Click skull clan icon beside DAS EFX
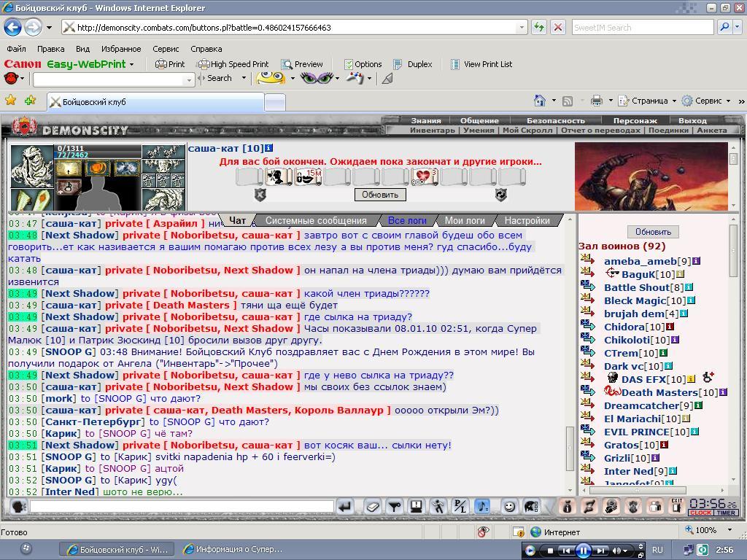The height and width of the screenshot is (560, 747). (x=613, y=378)
